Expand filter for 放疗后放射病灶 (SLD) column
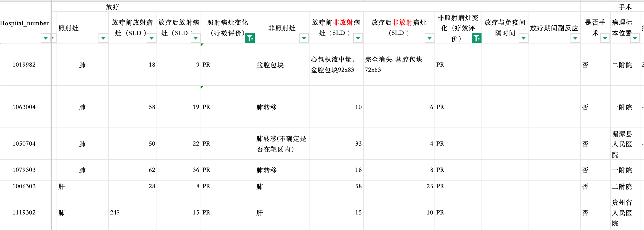The height and width of the screenshot is (230, 644). pos(196,38)
